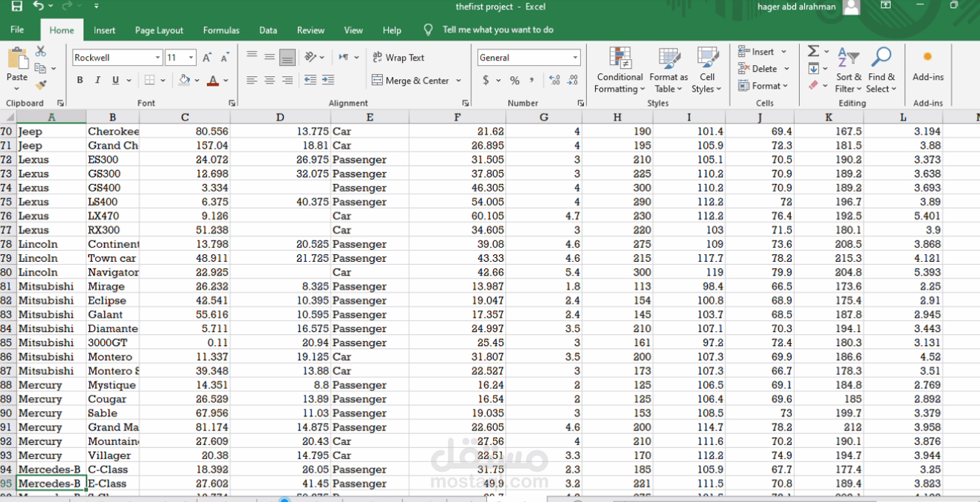The height and width of the screenshot is (502, 980).
Task: Apply comma style number format
Action: click(x=531, y=80)
